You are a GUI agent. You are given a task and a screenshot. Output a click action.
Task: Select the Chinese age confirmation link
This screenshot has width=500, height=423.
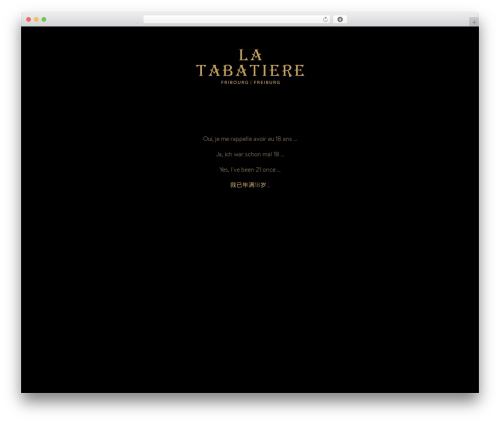click(250, 185)
